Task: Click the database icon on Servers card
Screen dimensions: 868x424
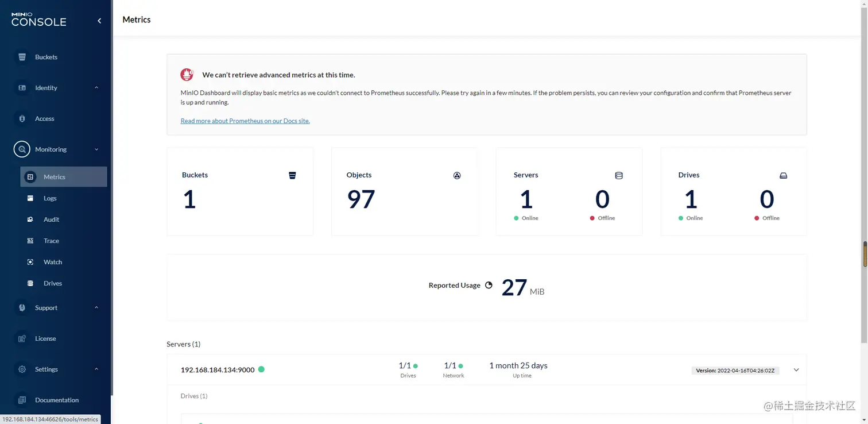Action: tap(619, 175)
